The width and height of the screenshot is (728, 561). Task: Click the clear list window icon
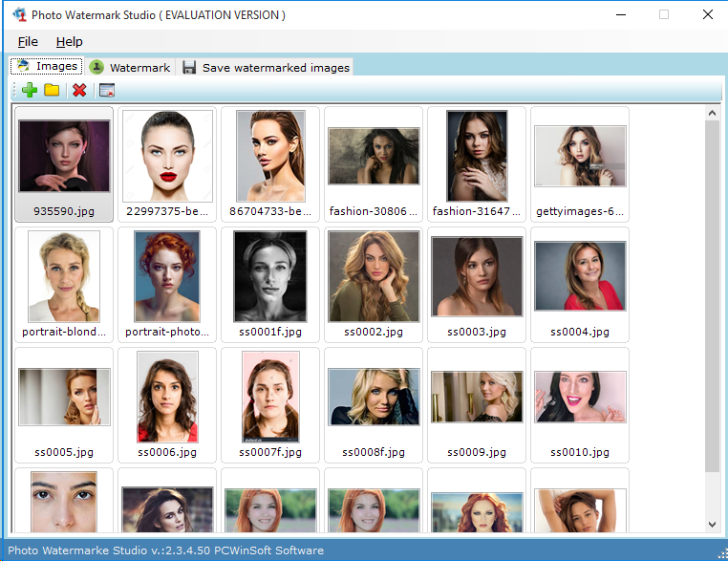click(107, 90)
